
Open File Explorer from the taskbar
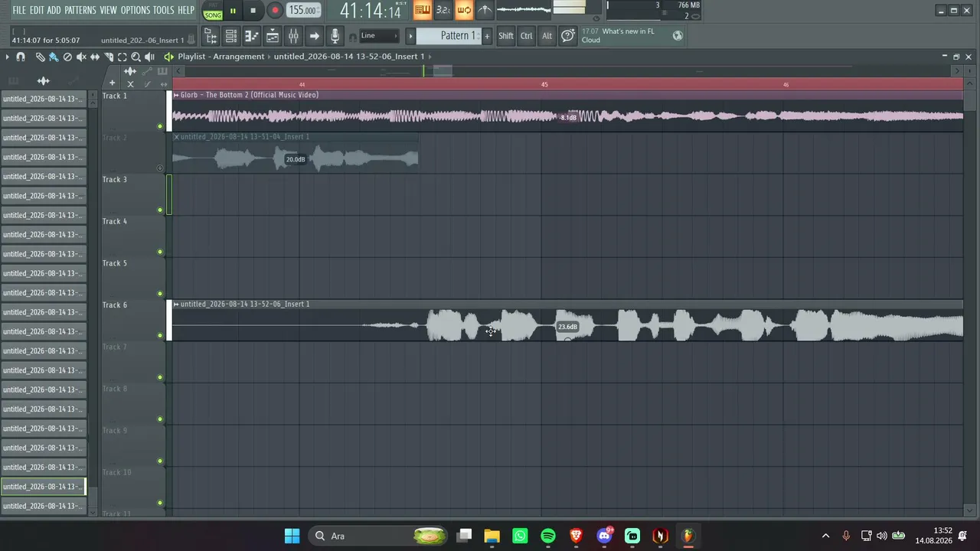(492, 536)
